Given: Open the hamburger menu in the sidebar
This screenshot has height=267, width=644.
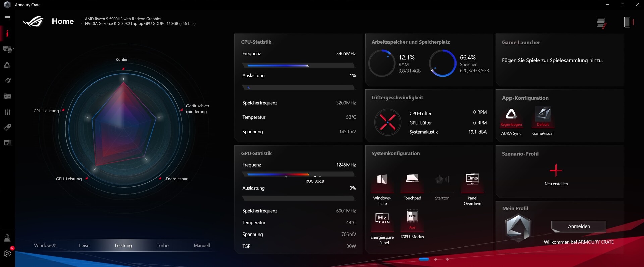Looking at the screenshot, I should (7, 18).
